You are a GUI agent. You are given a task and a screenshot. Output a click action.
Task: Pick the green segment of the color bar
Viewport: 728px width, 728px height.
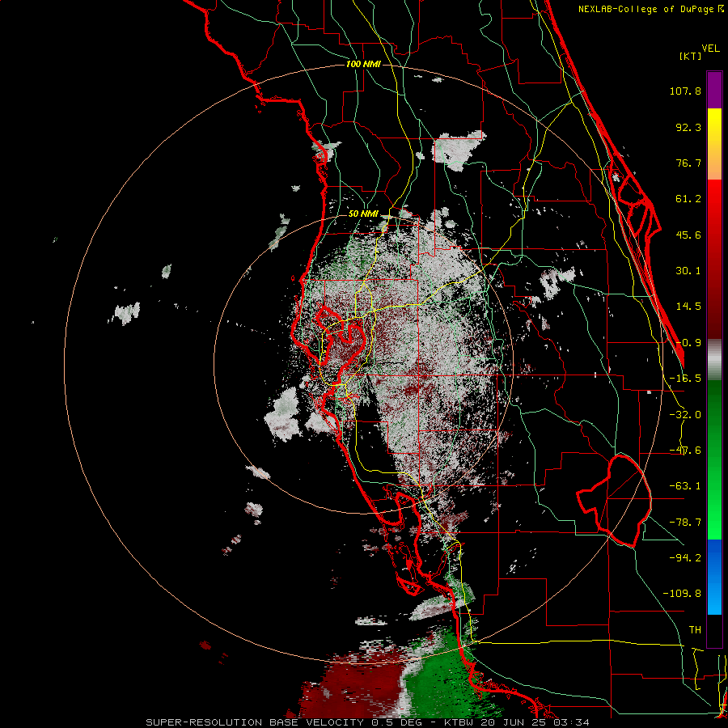tap(714, 459)
